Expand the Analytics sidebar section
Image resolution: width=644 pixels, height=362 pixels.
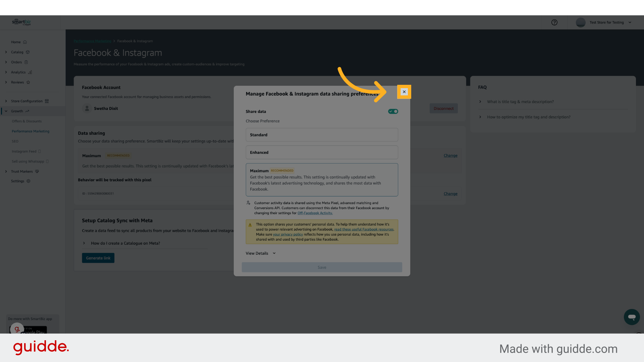pyautogui.click(x=6, y=72)
